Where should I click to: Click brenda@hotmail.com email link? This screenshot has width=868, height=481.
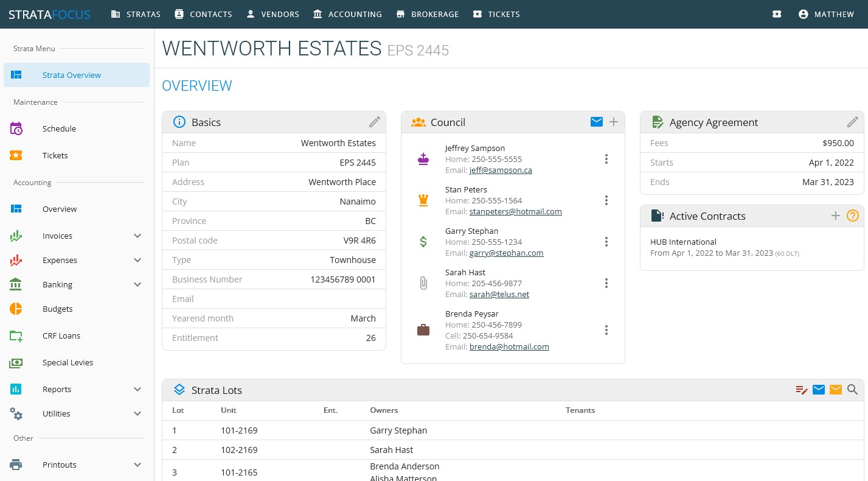(x=509, y=347)
